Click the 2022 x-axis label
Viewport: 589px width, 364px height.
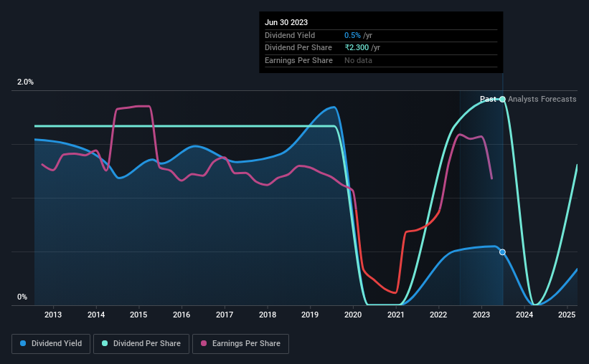pos(438,315)
